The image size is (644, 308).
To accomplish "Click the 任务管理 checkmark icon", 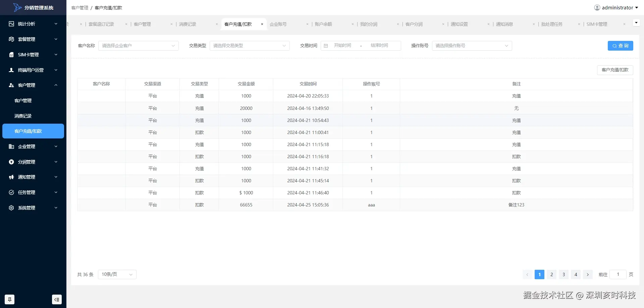I will (11, 192).
